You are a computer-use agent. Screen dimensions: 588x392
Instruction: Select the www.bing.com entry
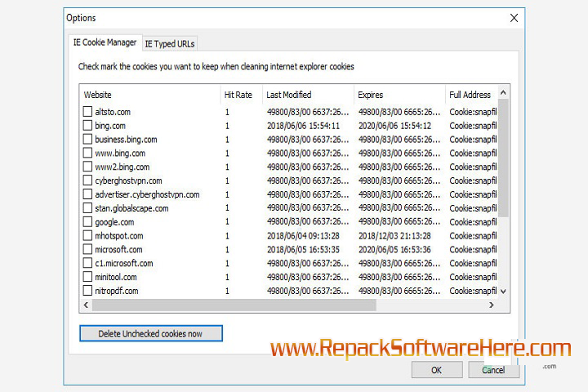[x=120, y=153]
